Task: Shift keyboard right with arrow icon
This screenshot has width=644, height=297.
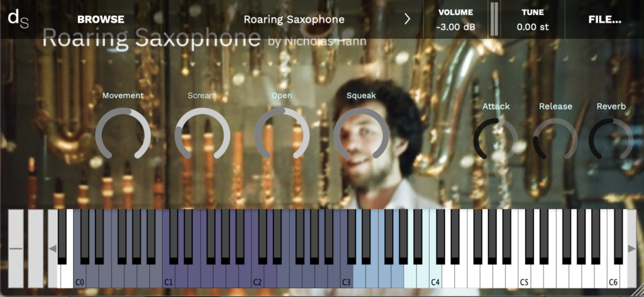Action: [x=631, y=248]
